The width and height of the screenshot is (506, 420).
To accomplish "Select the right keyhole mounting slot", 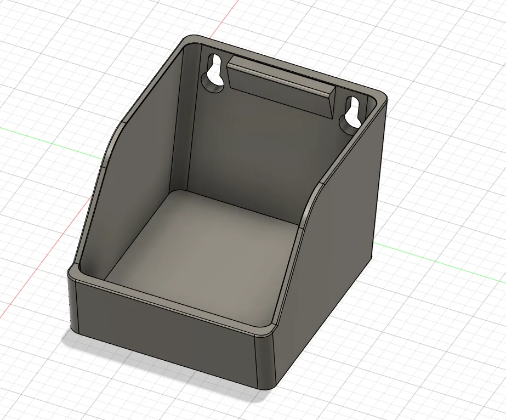I will pos(351,116).
